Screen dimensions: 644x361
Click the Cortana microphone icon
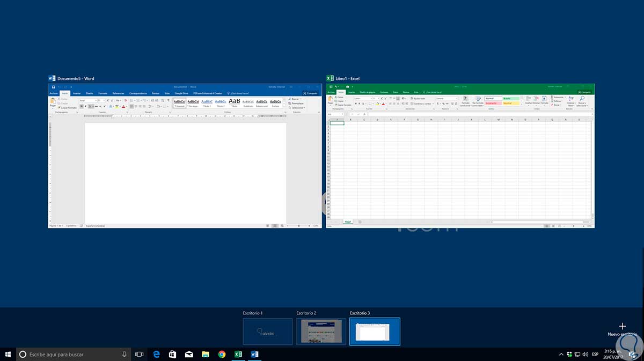(124, 354)
